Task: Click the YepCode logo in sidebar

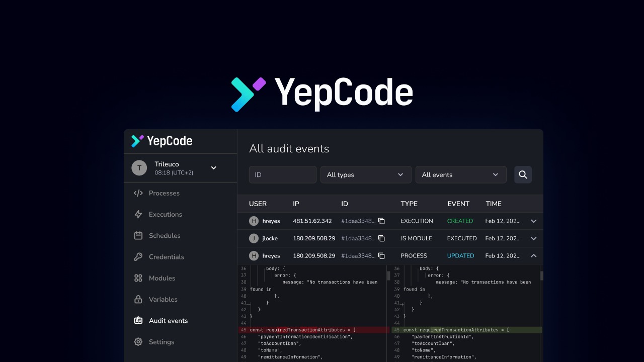Action: click(x=162, y=141)
